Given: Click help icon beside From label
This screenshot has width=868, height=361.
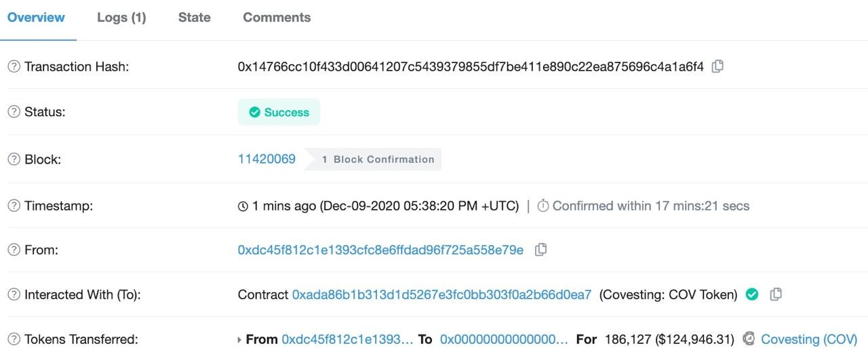Looking at the screenshot, I should pos(14,250).
